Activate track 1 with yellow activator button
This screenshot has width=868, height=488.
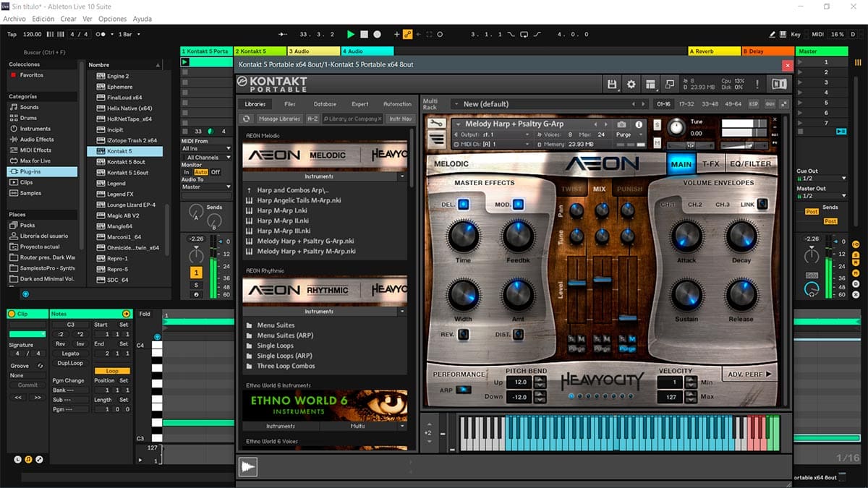(x=196, y=273)
